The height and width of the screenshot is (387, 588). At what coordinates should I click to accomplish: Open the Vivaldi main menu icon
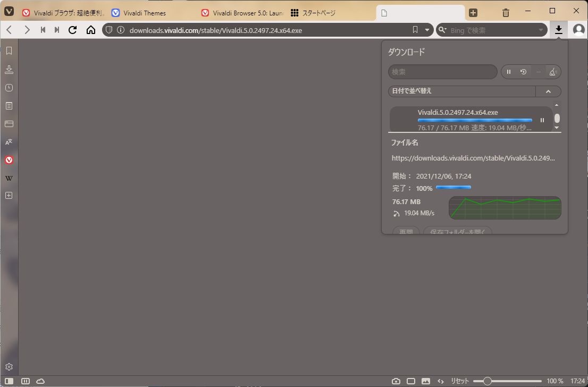pos(9,11)
